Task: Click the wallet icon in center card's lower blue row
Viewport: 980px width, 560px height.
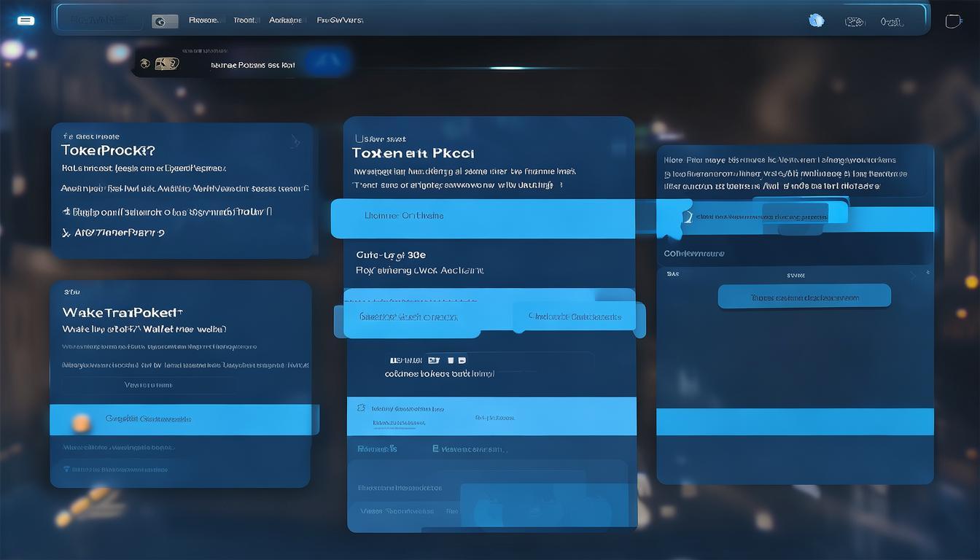Action: (x=360, y=408)
